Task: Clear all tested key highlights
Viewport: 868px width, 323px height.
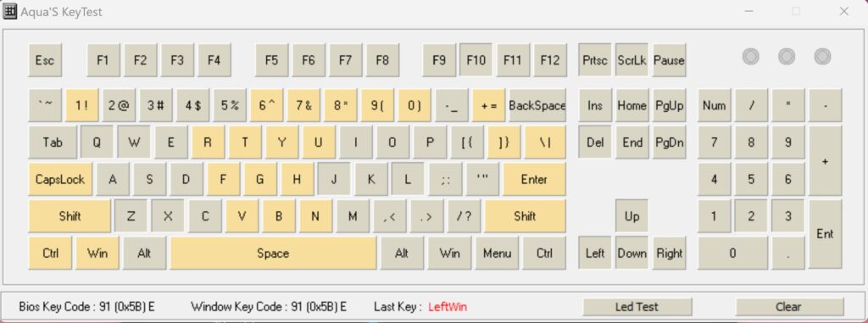Action: point(789,306)
